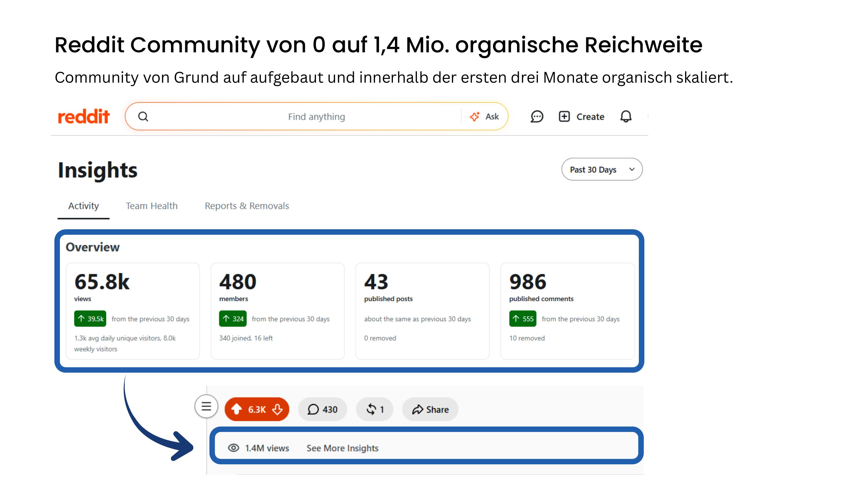The image size is (868, 488).
Task: Click the 1.4M views count
Action: 267,448
